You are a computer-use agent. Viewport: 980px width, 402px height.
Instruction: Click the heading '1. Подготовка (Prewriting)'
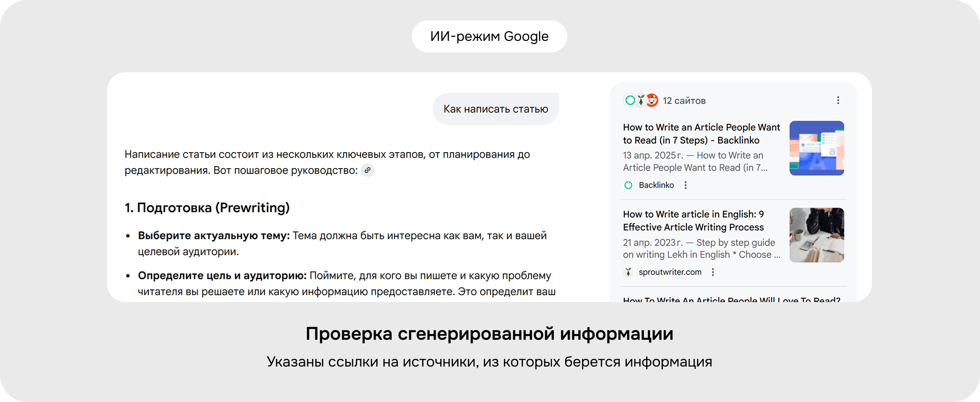207,208
